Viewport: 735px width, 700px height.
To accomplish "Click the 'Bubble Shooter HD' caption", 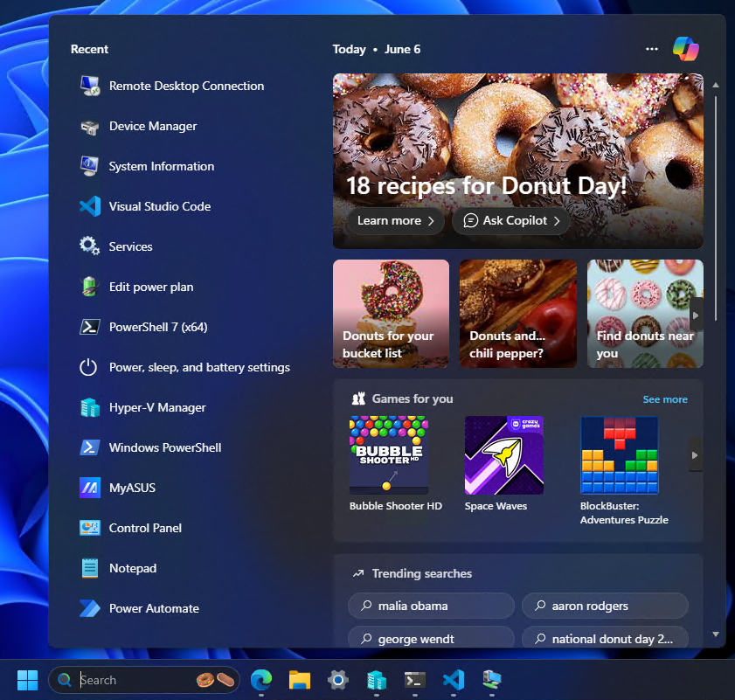I will [396, 506].
